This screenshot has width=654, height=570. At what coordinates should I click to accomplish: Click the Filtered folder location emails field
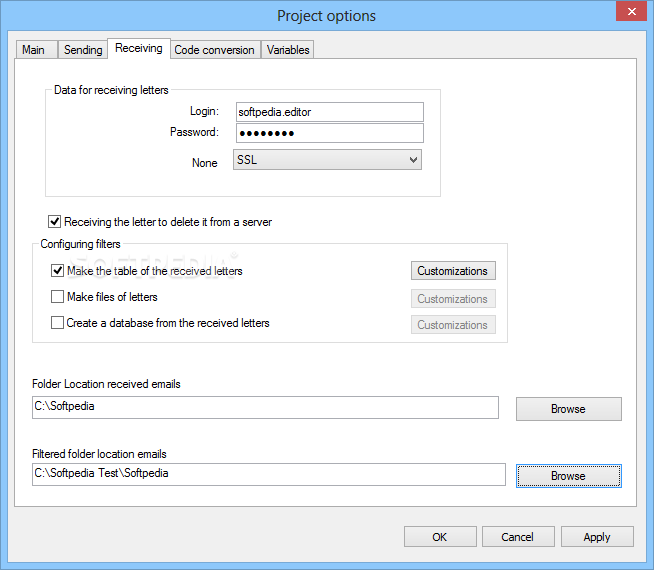269,474
